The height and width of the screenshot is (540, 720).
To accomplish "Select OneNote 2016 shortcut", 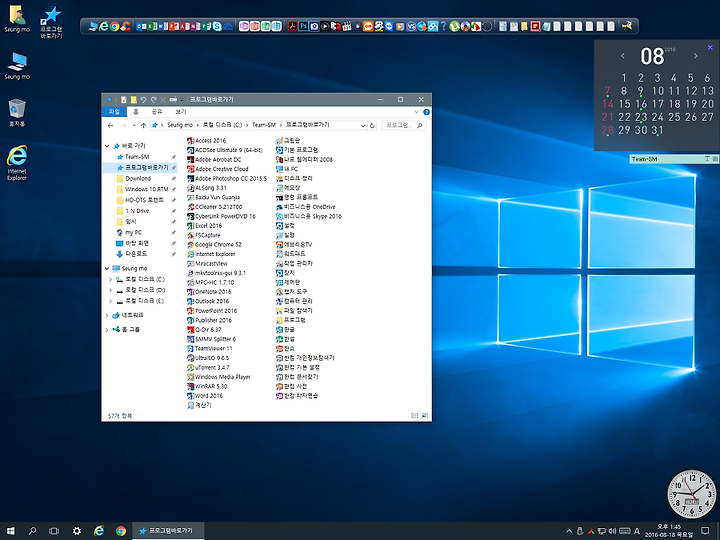I will click(209, 292).
